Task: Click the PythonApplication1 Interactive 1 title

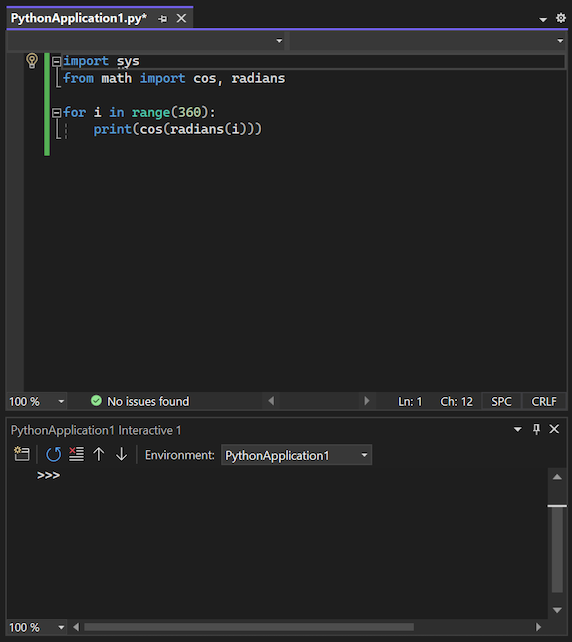Action: point(96,430)
